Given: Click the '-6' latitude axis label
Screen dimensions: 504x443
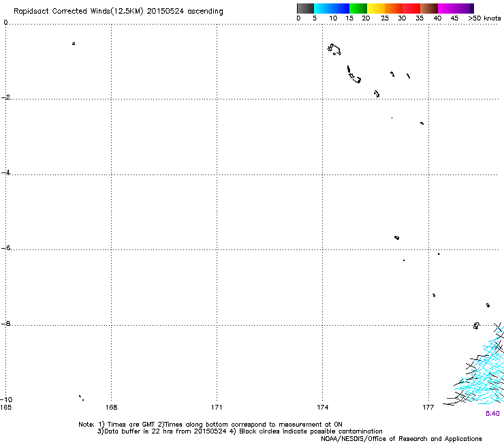Looking at the screenshot, I should click(5, 248).
